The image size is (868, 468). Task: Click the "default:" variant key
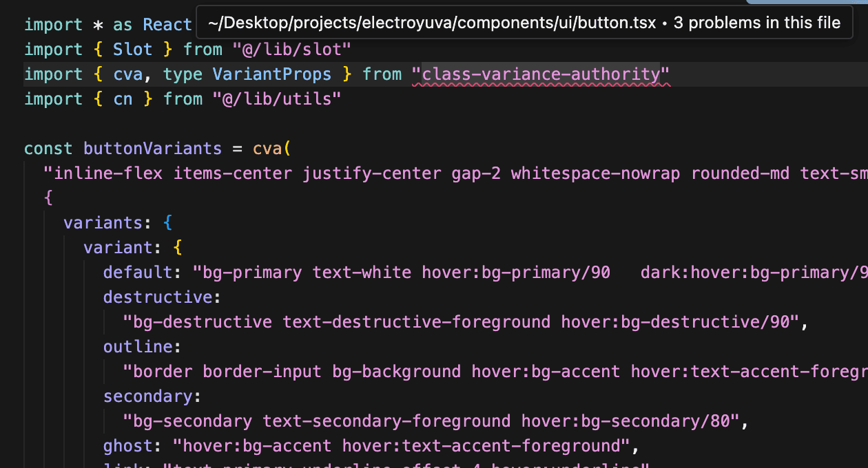point(143,273)
